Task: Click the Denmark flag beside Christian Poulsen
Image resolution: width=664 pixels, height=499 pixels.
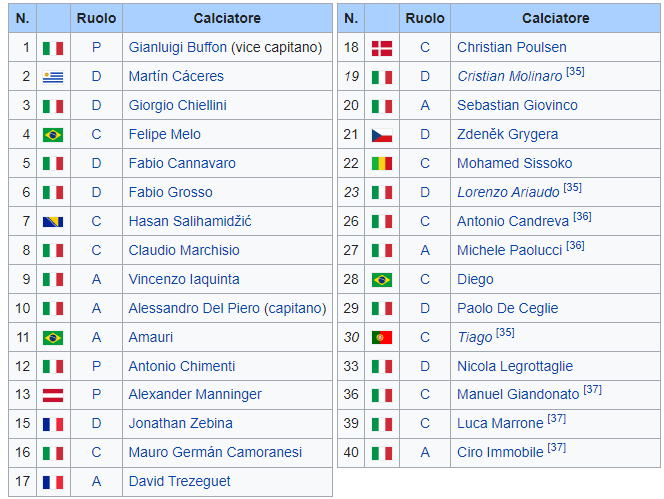Action: tap(382, 48)
